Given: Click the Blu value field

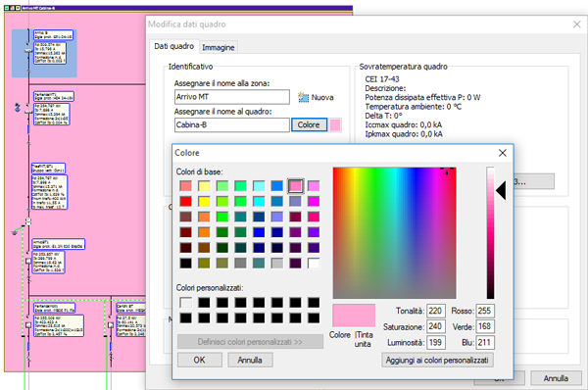Looking at the screenshot, I should point(485,342).
